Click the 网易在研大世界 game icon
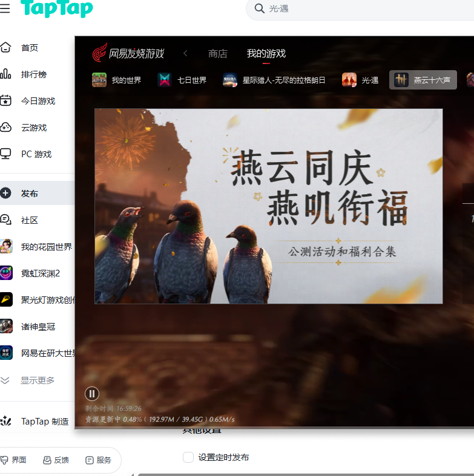474x476 pixels. click(x=7, y=353)
